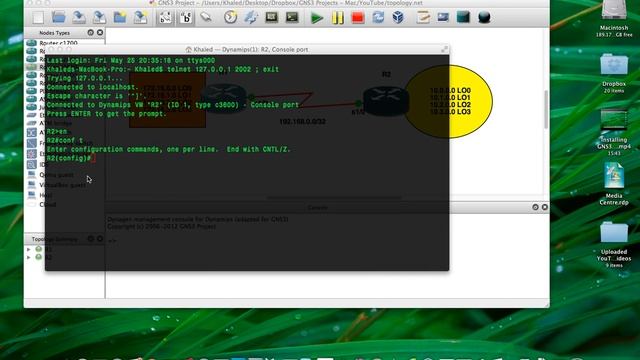The height and width of the screenshot is (360, 640).
Task: Select the Host node icon
Action: (x=32, y=195)
